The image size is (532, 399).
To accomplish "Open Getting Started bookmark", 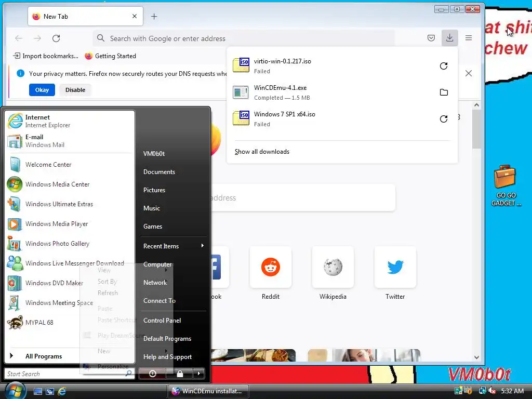I will (110, 56).
